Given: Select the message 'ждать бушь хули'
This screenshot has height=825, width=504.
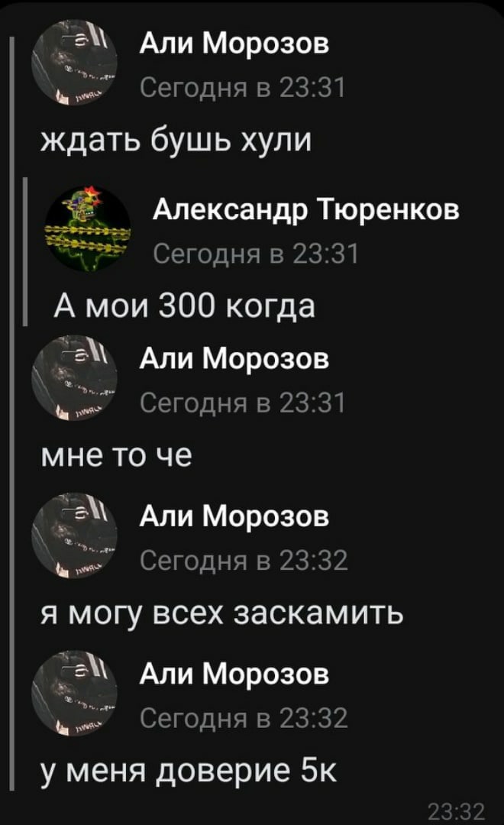Looking at the screenshot, I should click(x=176, y=140).
